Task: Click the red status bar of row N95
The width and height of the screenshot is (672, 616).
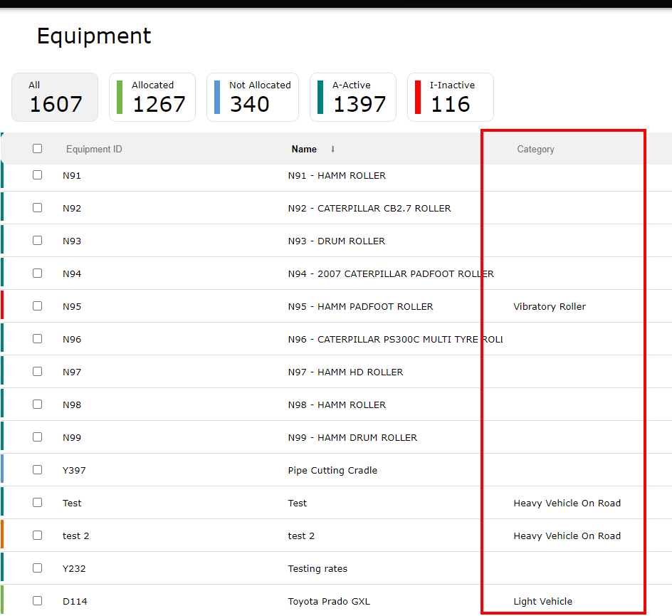Action: [x=2, y=306]
